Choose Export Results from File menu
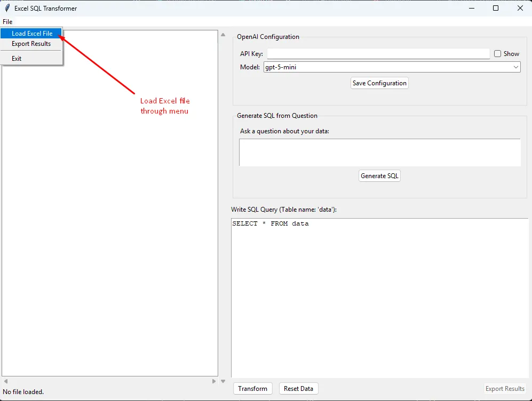 click(31, 44)
